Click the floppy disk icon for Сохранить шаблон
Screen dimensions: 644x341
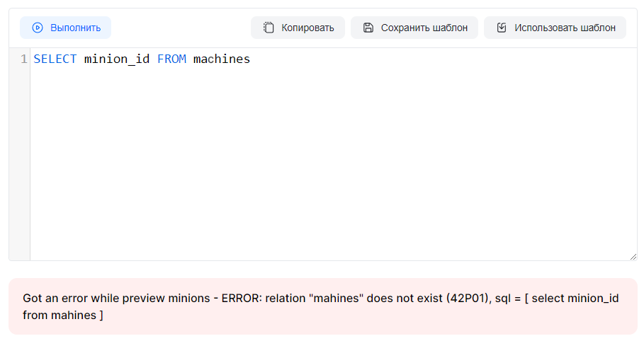coord(368,28)
